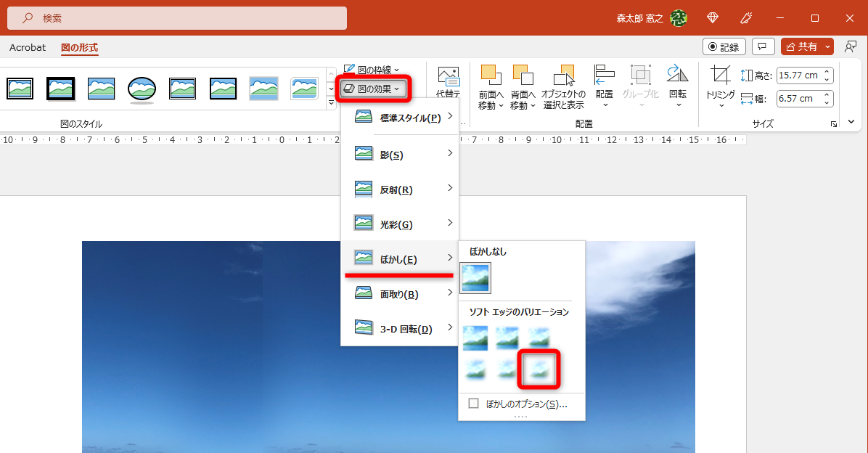868x453 pixels.
Task: Choose second soft edge variation in top row
Action: point(507,338)
